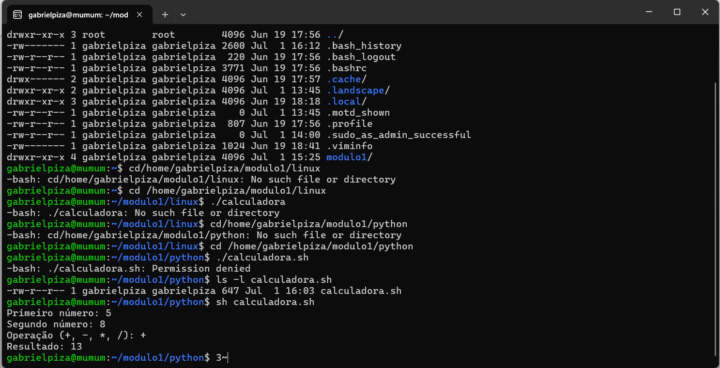
Task: Click the vertical scrollbar thumb
Action: [x=715, y=221]
